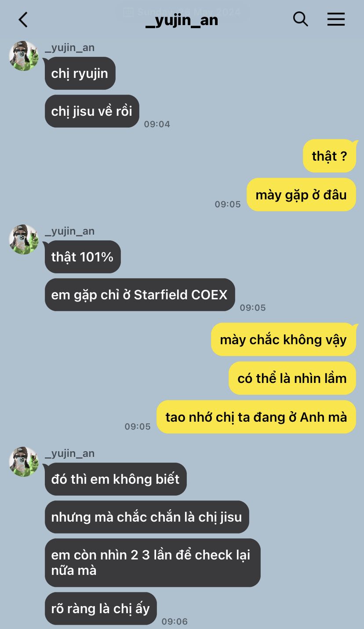Viewport: 364px width, 629px height.
Task: Select 'chị ryujin' message bubble
Action: pos(80,74)
